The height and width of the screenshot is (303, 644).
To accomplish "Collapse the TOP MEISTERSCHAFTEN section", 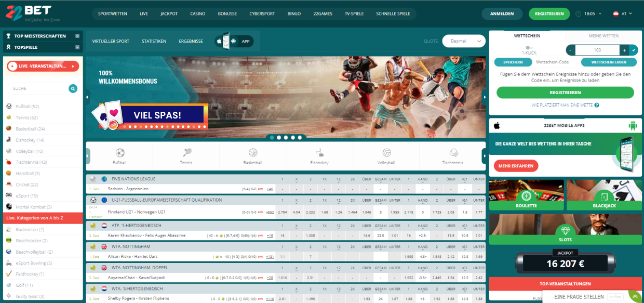I will click(x=78, y=36).
